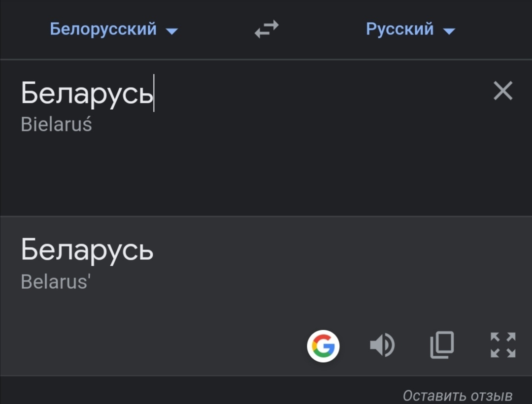Click the arrow next to Белорусский
Image resolution: width=532 pixels, height=404 pixels.
171,31
